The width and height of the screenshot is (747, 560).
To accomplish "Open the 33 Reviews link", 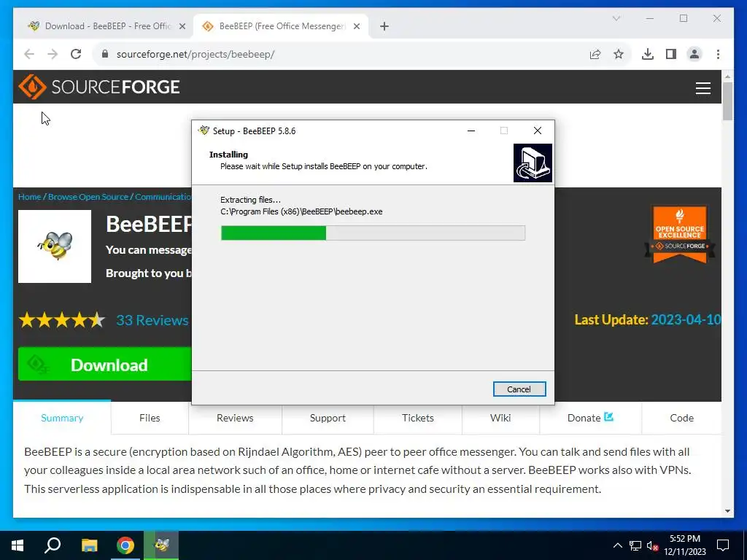I will pos(152,320).
